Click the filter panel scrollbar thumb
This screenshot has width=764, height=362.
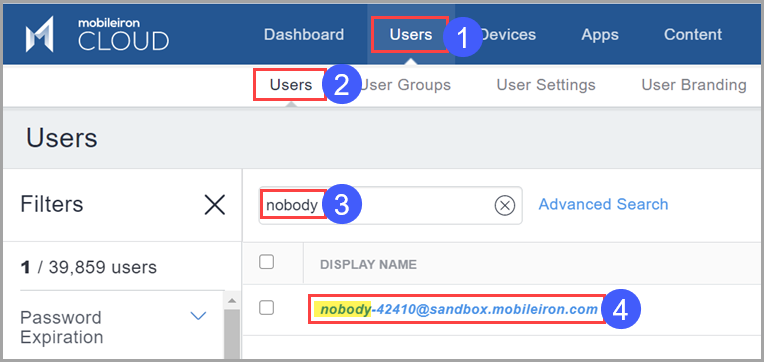(232, 334)
